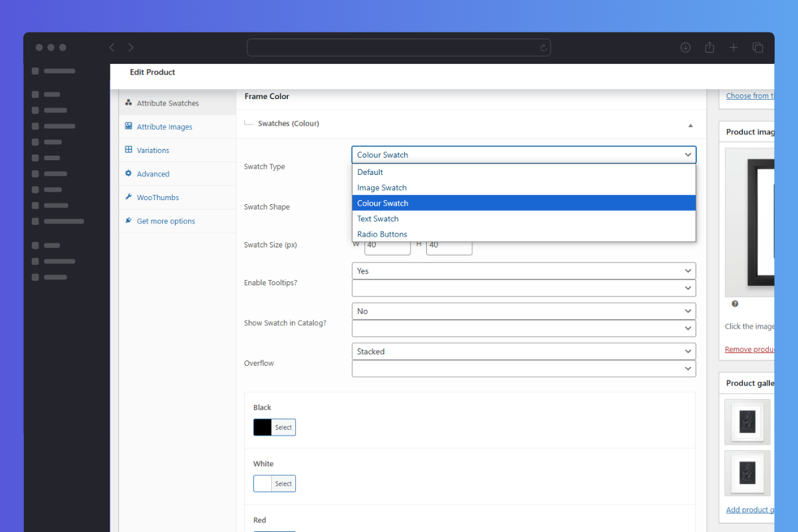Click the Attribute Swatches tab icon

[x=128, y=103]
